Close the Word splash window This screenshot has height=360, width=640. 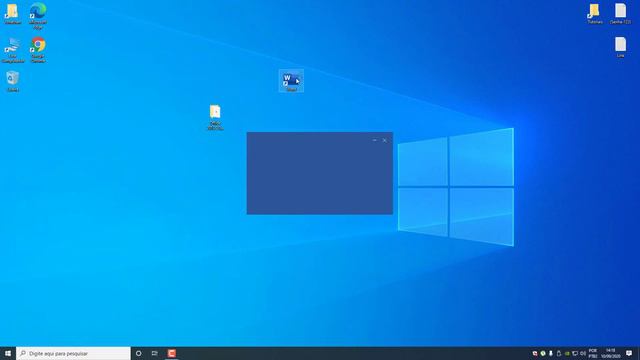point(384,140)
